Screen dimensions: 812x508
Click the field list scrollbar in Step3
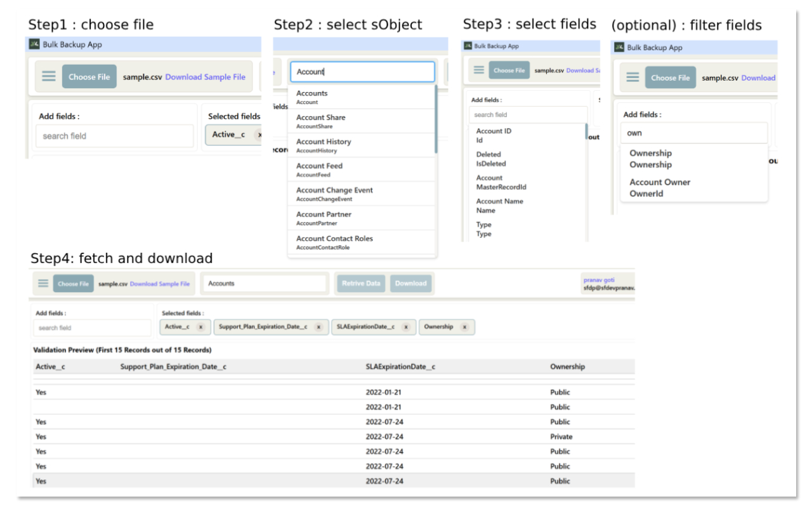586,131
